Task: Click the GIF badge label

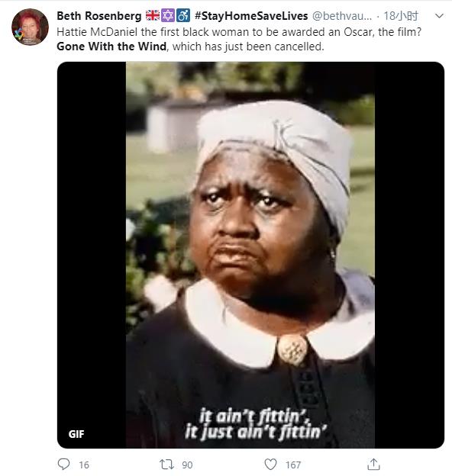Action: [76, 434]
